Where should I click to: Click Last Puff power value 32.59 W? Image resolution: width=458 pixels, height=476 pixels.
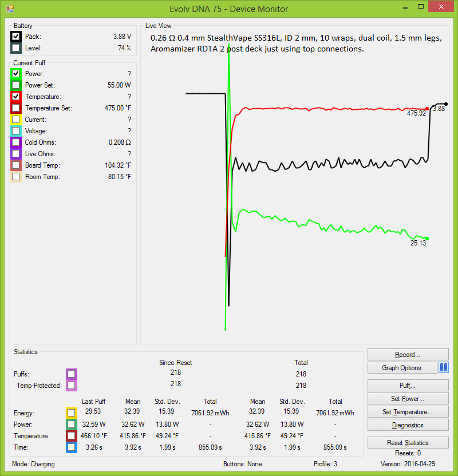(94, 425)
